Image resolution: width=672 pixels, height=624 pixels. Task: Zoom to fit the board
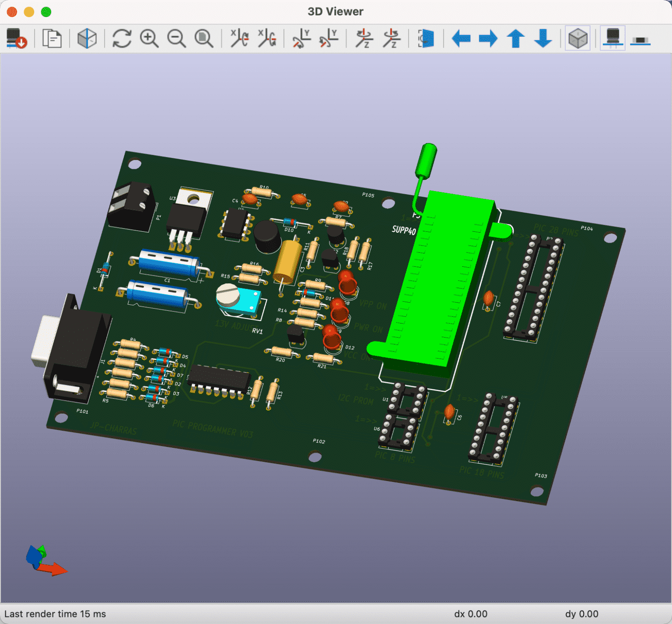(204, 38)
